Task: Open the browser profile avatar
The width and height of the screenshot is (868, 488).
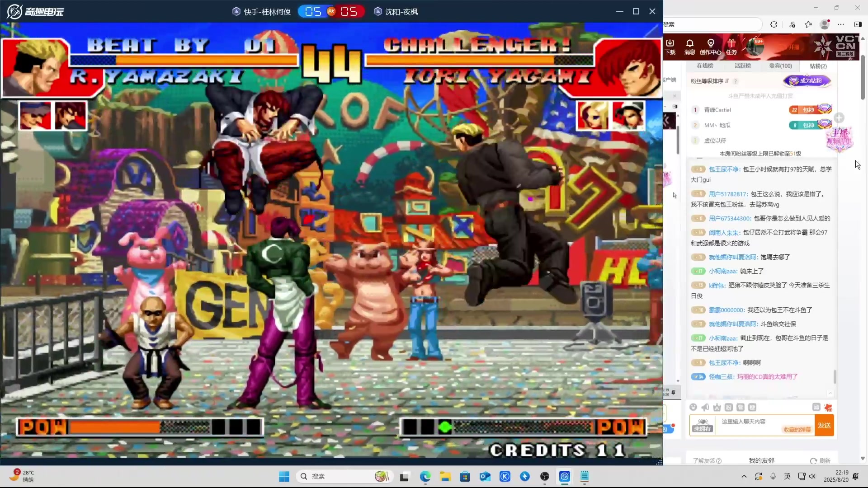Action: [825, 24]
